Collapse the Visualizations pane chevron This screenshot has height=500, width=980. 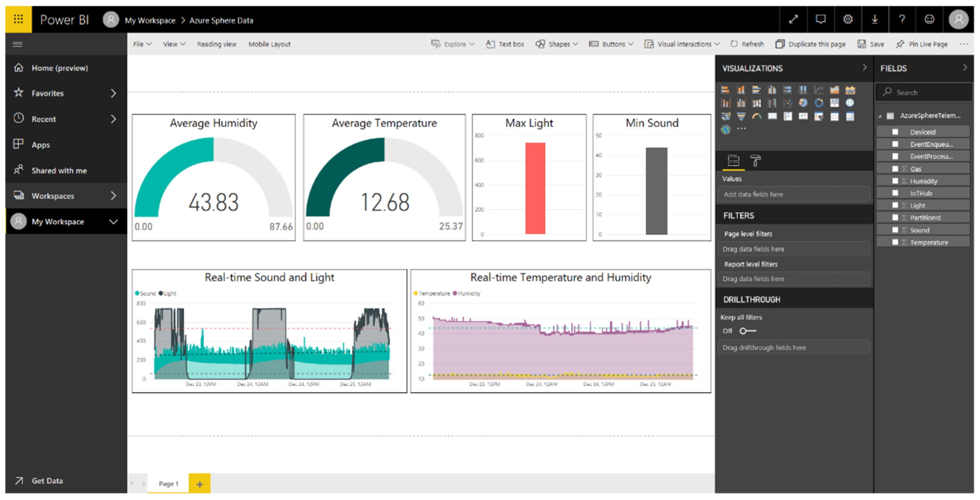pyautogui.click(x=865, y=68)
